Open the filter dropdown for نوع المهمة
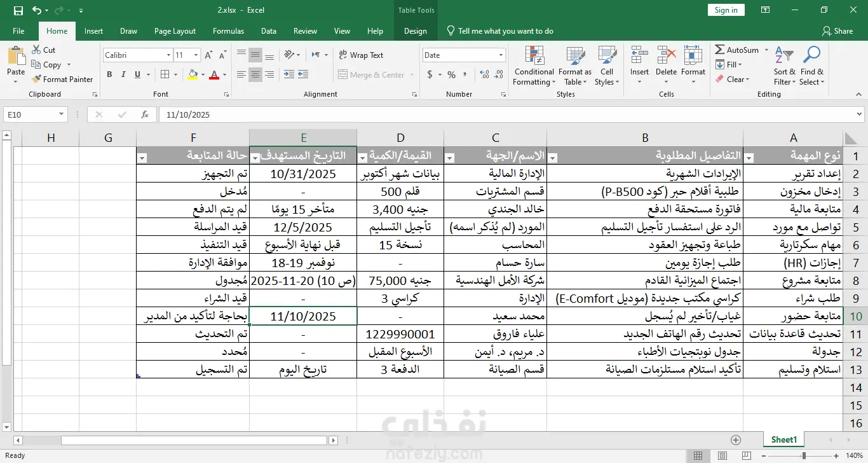 (x=749, y=158)
